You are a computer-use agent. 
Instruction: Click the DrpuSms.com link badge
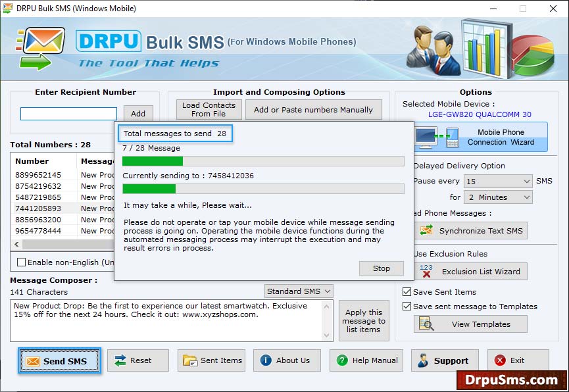(x=512, y=380)
